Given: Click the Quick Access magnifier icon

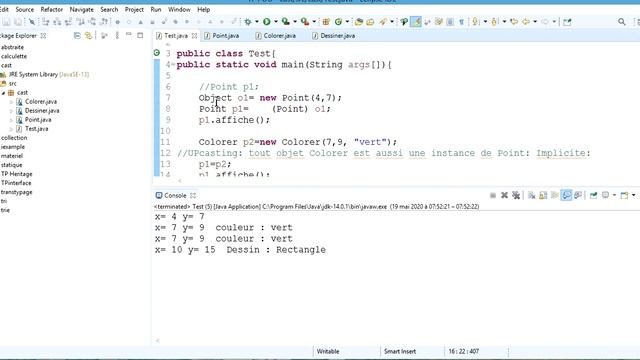Looking at the screenshot, I should pos(622,22).
